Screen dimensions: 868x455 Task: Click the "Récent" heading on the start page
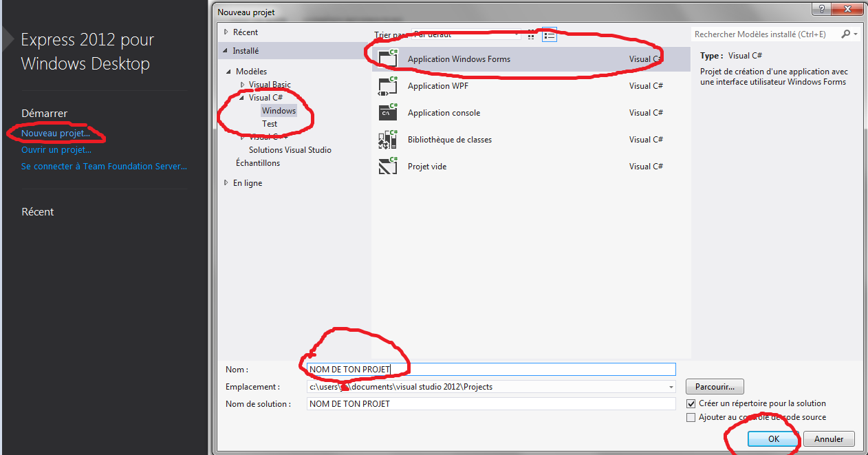click(x=38, y=212)
